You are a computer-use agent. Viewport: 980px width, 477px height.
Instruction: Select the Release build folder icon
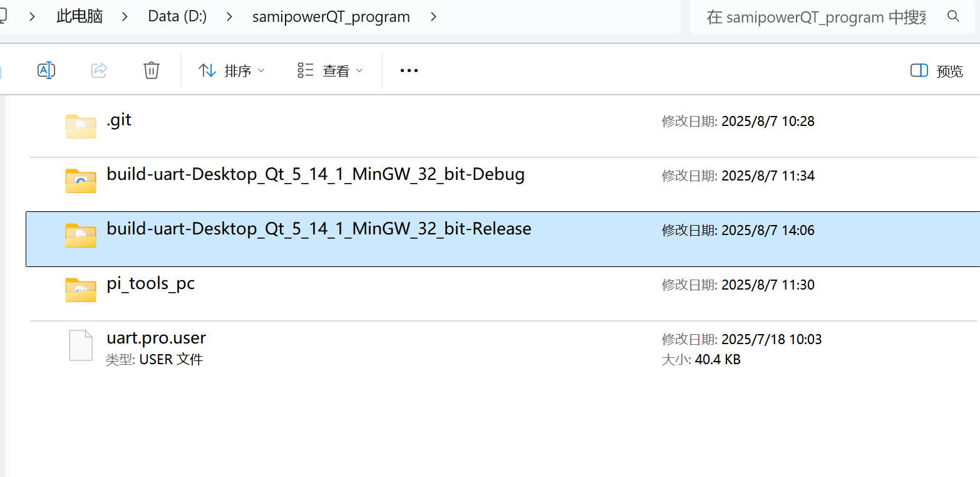(x=81, y=235)
